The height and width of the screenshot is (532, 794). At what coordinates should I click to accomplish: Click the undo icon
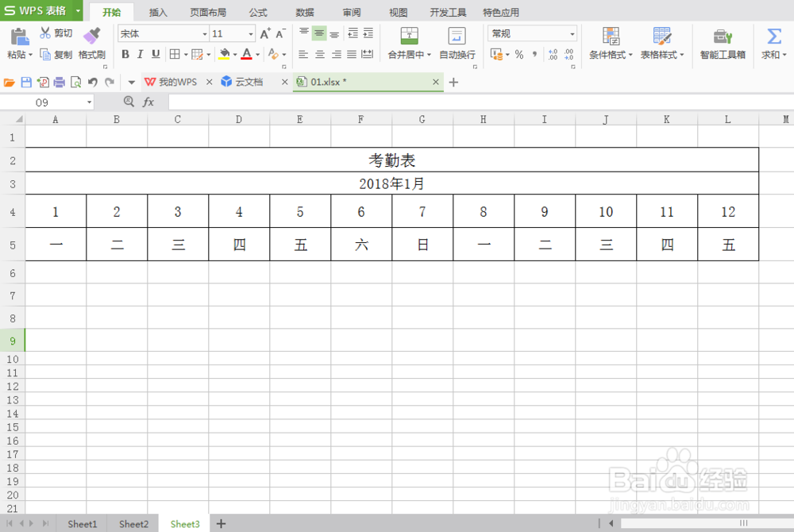click(93, 82)
